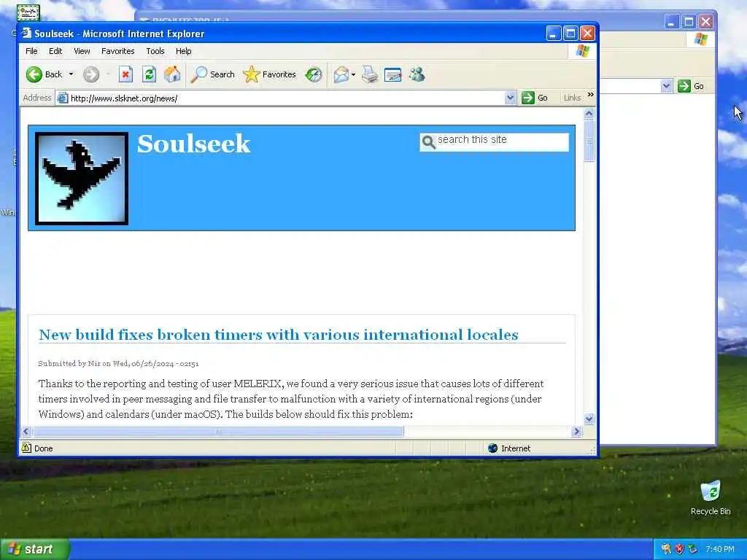Refresh the page with green arrows icon
The height and width of the screenshot is (560, 747).
click(149, 74)
